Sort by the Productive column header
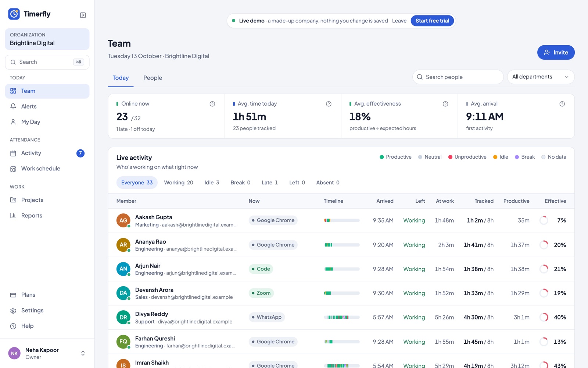 click(x=516, y=201)
